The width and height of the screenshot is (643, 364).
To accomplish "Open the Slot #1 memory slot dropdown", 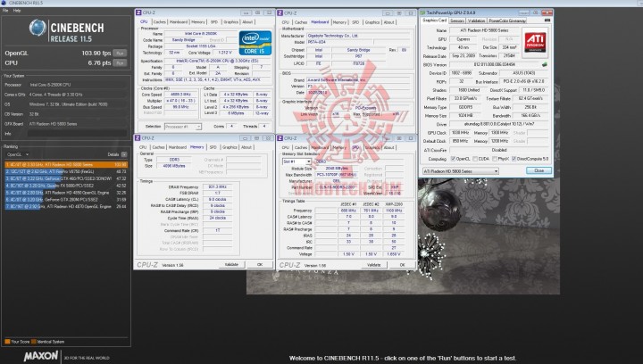I will coord(296,161).
